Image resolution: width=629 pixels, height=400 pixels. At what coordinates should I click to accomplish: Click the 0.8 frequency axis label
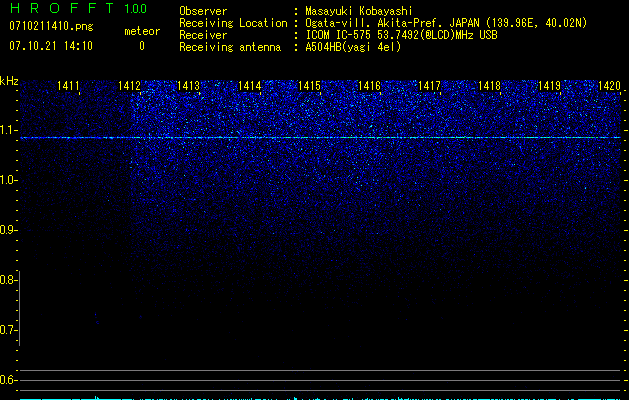pos(7,280)
